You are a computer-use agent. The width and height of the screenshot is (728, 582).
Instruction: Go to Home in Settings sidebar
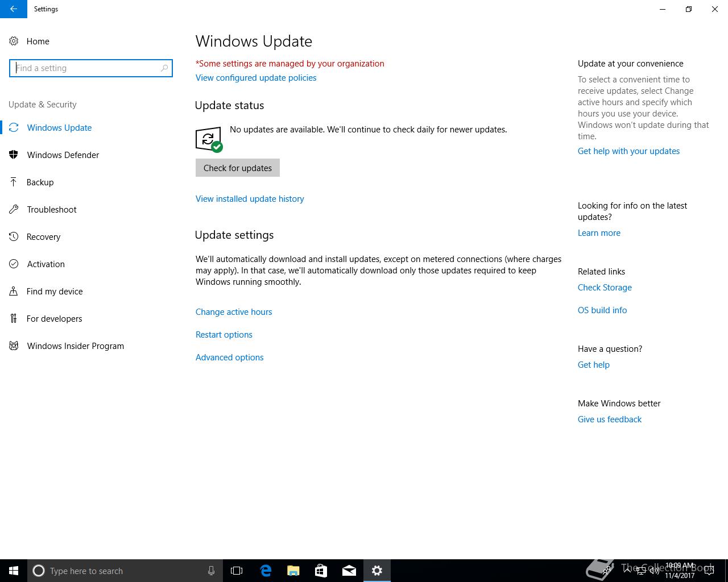click(38, 41)
